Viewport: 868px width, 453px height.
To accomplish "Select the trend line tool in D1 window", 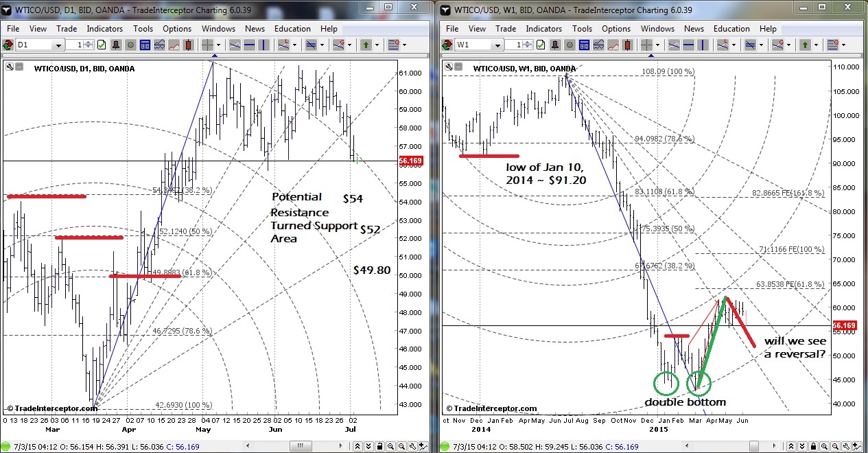I will pos(235,45).
